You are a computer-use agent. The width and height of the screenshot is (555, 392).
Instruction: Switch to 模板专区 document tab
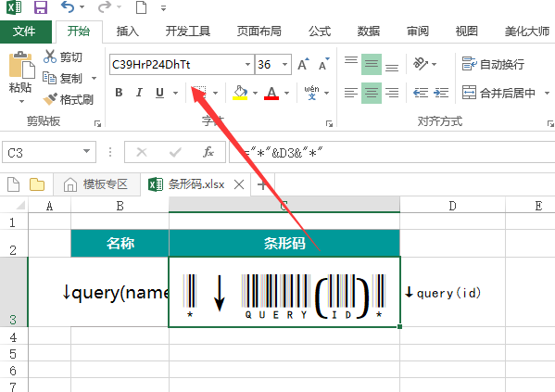[x=96, y=184]
